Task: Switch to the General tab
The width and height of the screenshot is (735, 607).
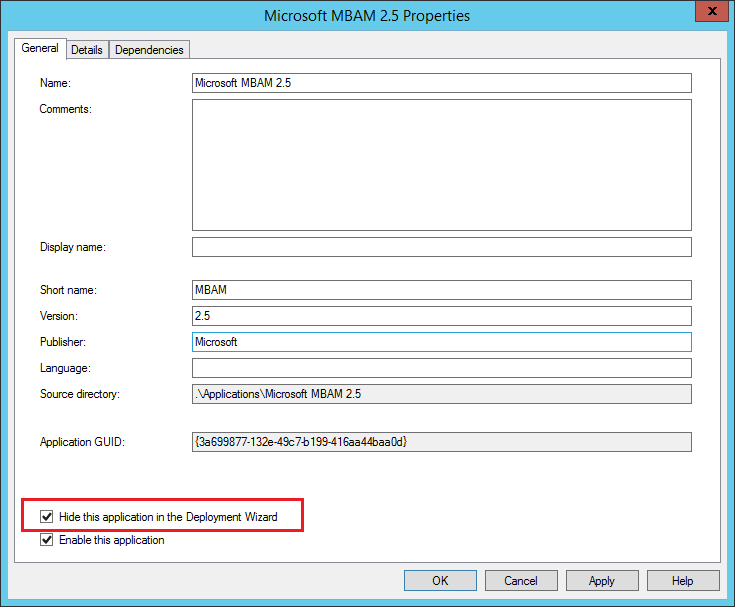Action: pos(40,48)
